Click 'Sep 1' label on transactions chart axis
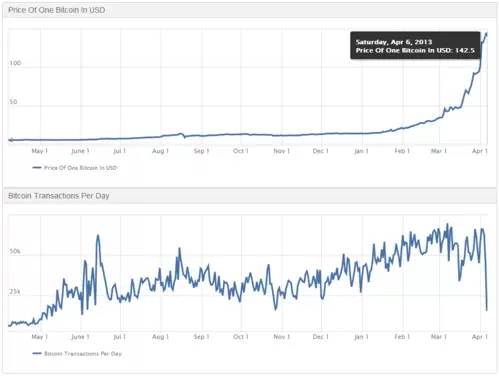Image resolution: width=499 pixels, height=376 pixels. pyautogui.click(x=201, y=337)
